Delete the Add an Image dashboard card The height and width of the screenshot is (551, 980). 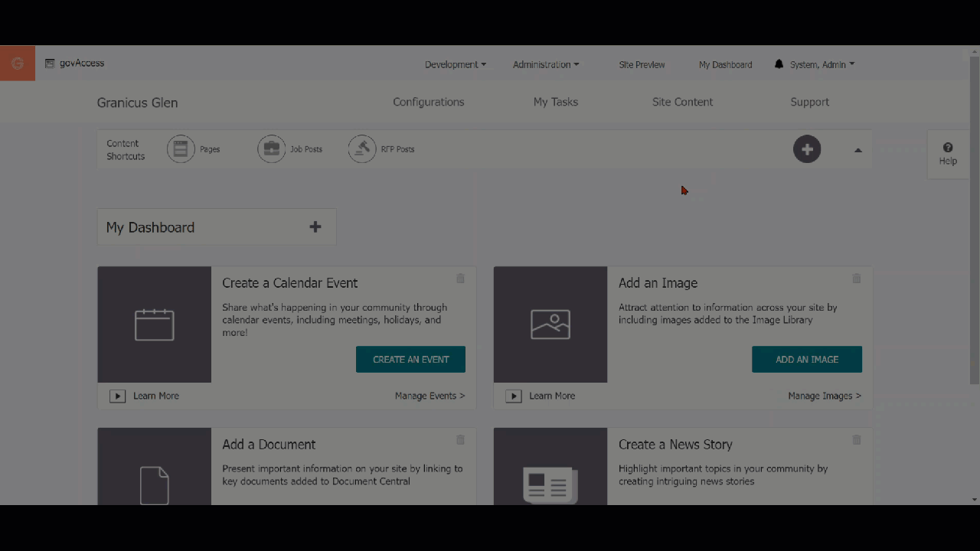pyautogui.click(x=856, y=279)
